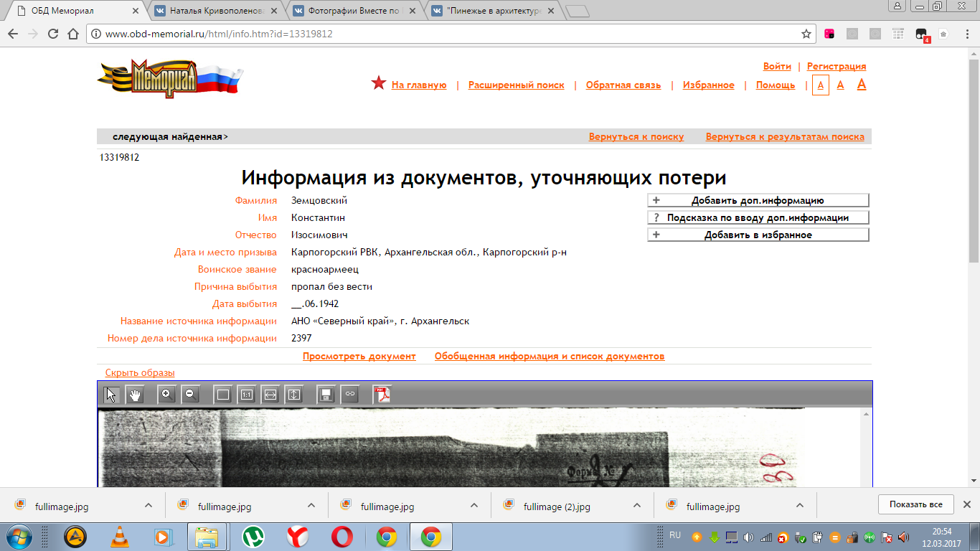980x551 pixels.
Task: Zoom out of the document image
Action: pos(189,395)
